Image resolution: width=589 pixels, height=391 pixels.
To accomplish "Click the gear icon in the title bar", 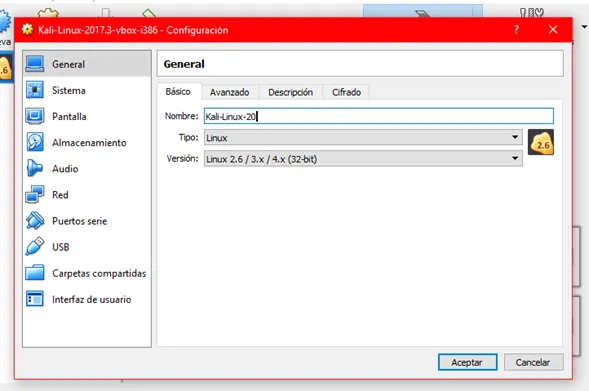I will click(x=27, y=29).
